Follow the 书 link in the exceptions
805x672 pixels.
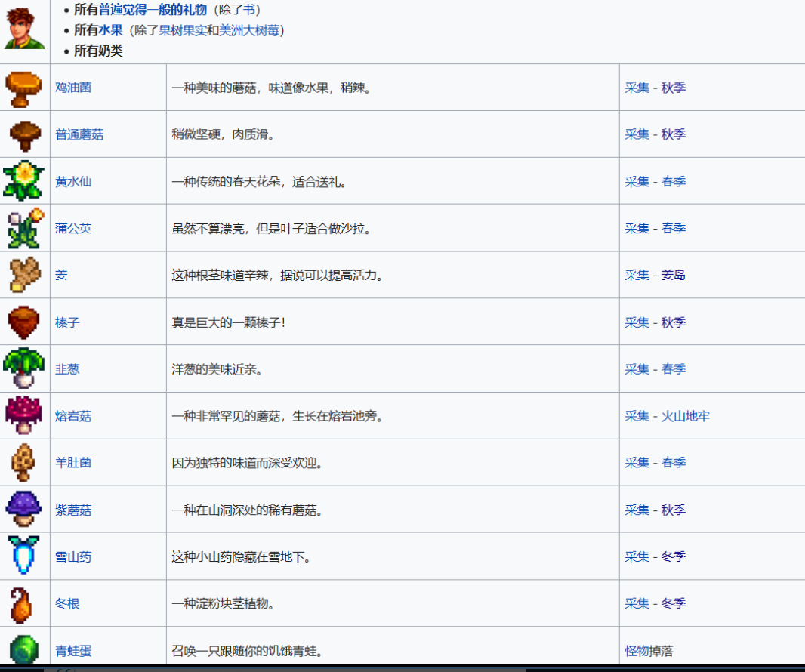coord(248,10)
